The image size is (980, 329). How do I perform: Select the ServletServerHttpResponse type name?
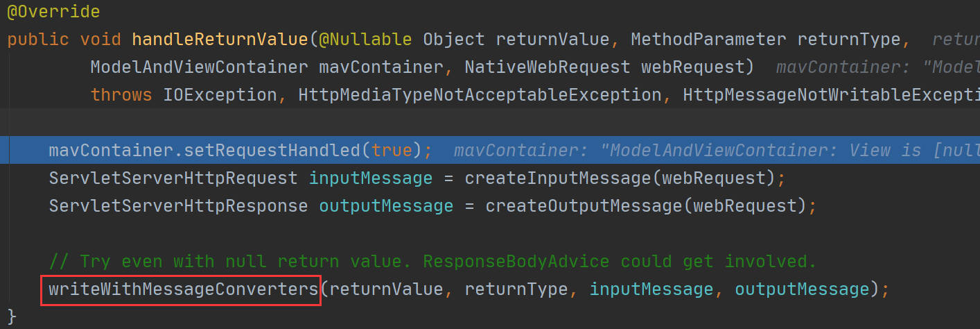point(178,206)
